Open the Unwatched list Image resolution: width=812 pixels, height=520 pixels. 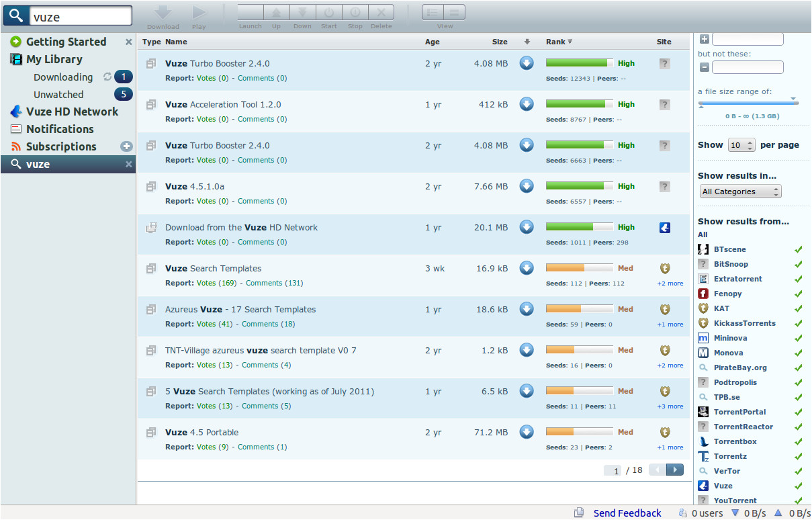tap(58, 95)
